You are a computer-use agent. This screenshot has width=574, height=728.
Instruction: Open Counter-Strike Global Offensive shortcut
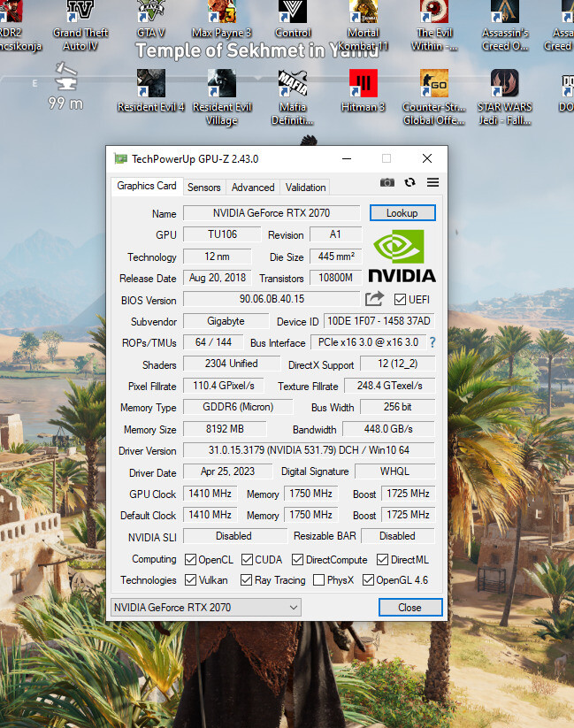[434, 97]
